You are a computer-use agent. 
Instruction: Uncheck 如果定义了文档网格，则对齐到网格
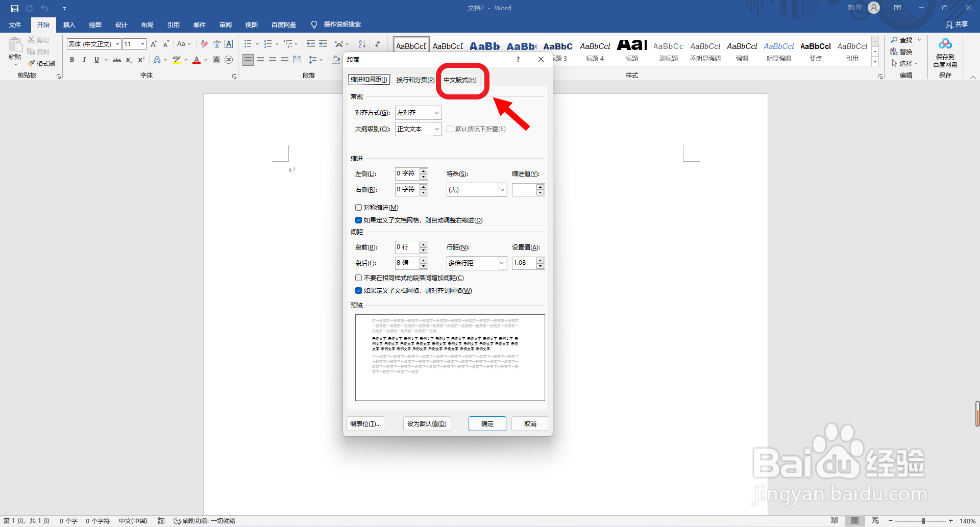click(359, 291)
